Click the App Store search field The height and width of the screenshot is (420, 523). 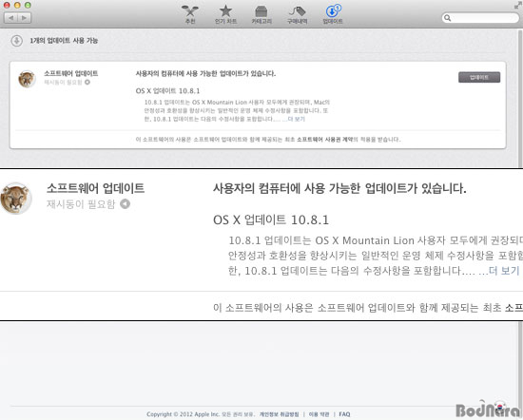pos(480,18)
